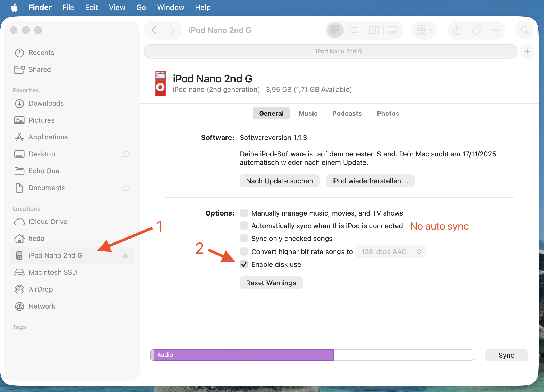The height and width of the screenshot is (392, 544).
Task: Select Macintosh SSD in sidebar
Action: click(53, 272)
